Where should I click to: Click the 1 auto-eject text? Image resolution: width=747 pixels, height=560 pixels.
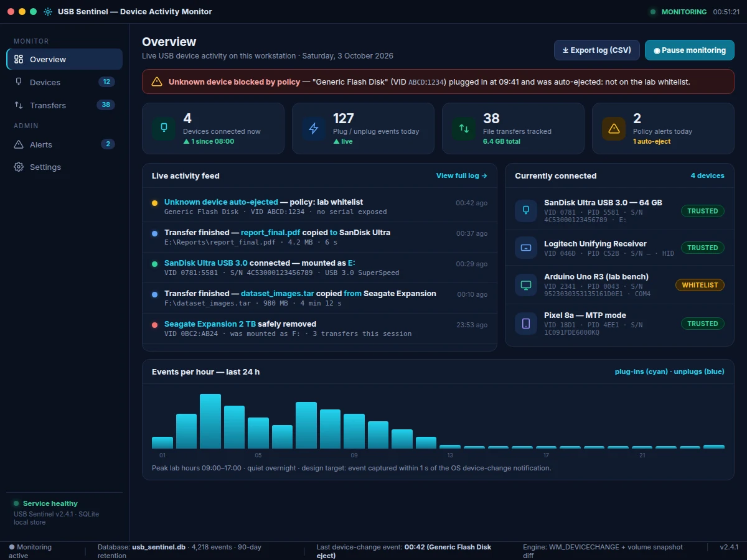(x=651, y=141)
